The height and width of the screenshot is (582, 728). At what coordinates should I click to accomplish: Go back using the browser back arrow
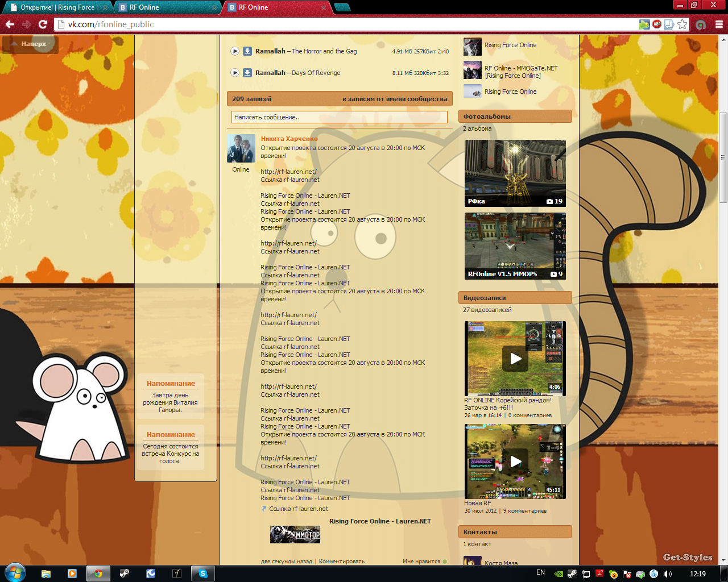(10, 24)
